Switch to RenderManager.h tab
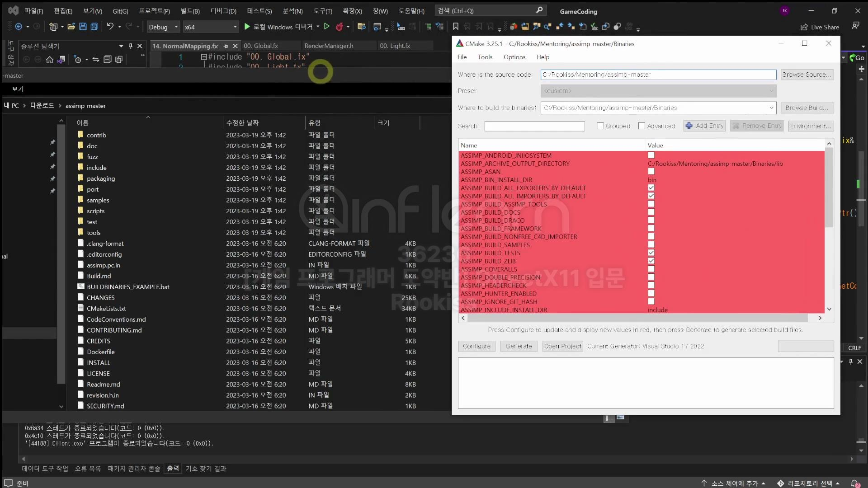The width and height of the screenshot is (868, 488). tap(329, 46)
